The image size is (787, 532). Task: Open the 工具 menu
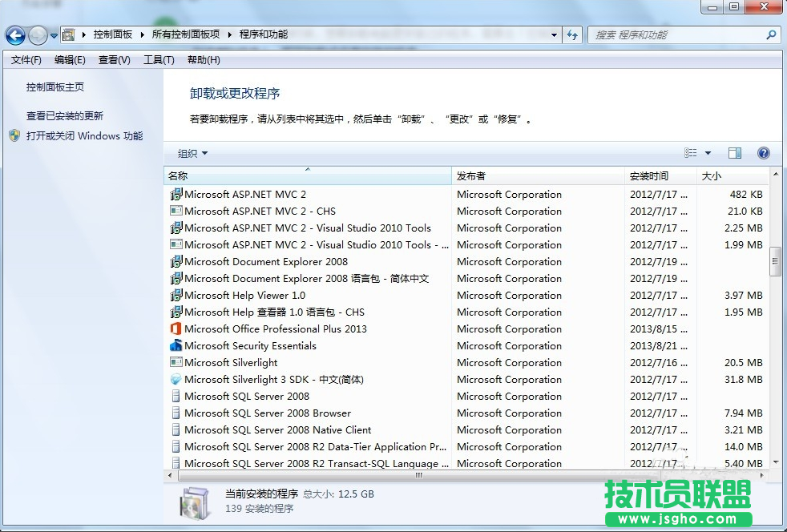[x=157, y=59]
